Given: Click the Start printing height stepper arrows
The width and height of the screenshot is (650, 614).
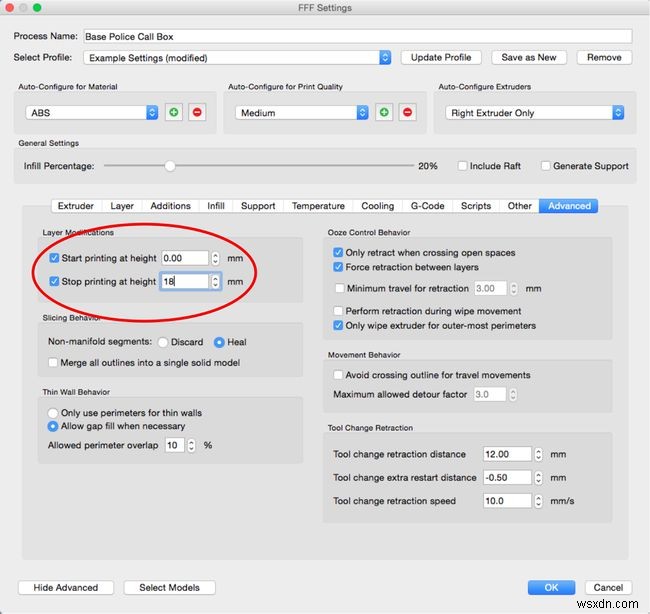Looking at the screenshot, I should coord(215,258).
